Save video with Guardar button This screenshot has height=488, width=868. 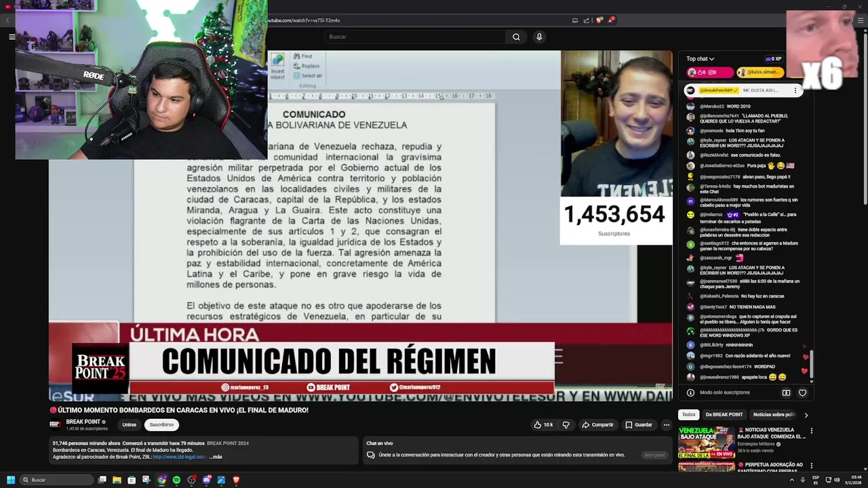click(639, 425)
